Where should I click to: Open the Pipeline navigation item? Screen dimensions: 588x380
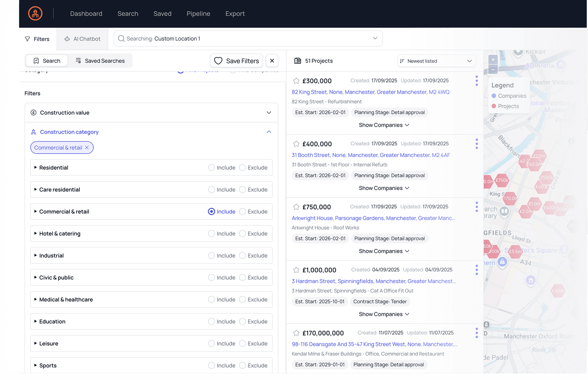[x=198, y=13]
